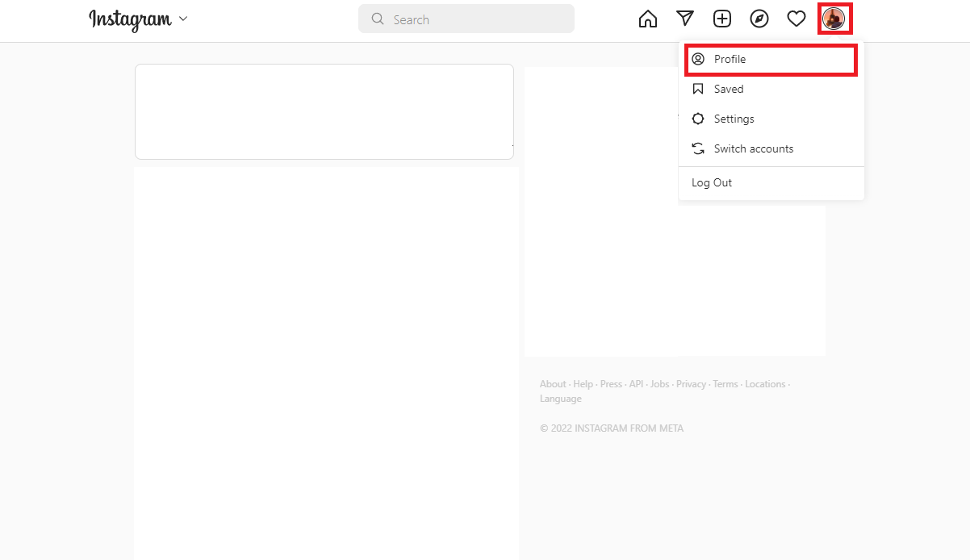The height and width of the screenshot is (560, 970).
Task: Open the Jobs footer link
Action: tap(660, 384)
